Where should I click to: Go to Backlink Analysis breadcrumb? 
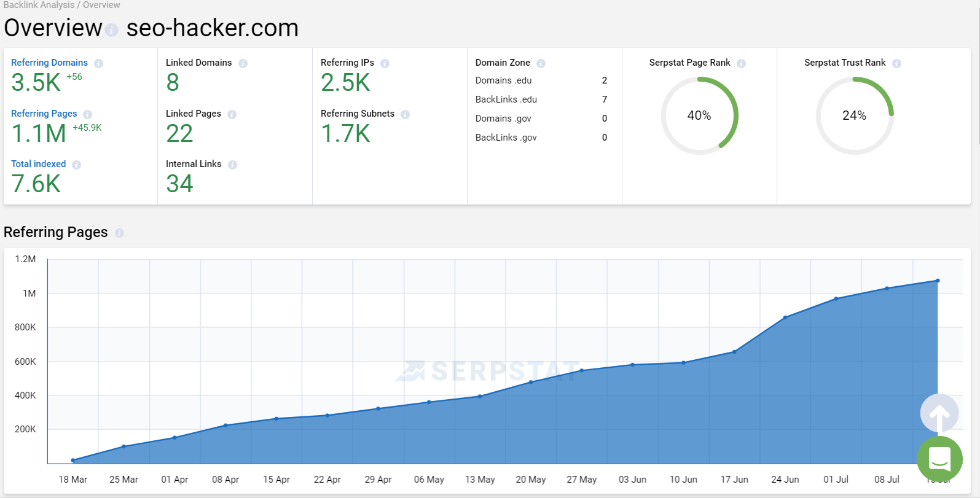pos(38,5)
